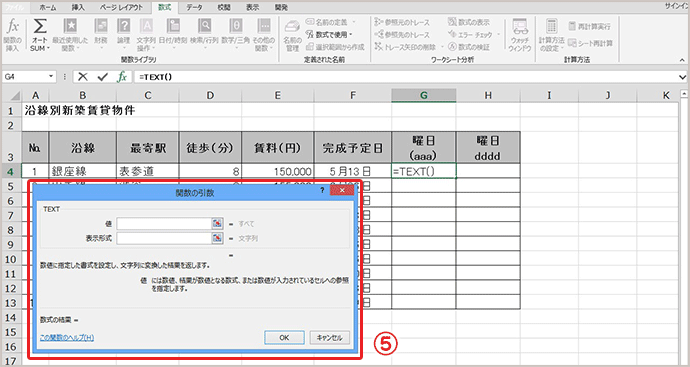
Task: Collapse the ribbon with the small arrow
Action: tap(682, 60)
